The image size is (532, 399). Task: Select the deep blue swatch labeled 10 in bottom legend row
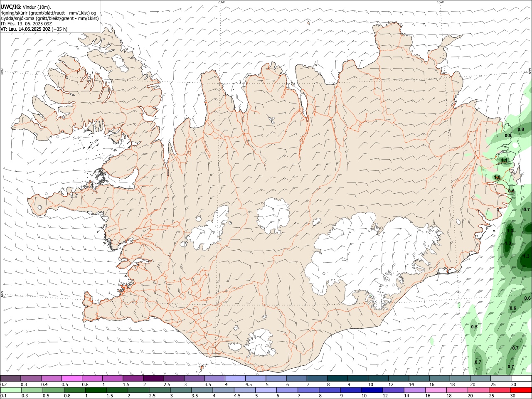[372, 390]
